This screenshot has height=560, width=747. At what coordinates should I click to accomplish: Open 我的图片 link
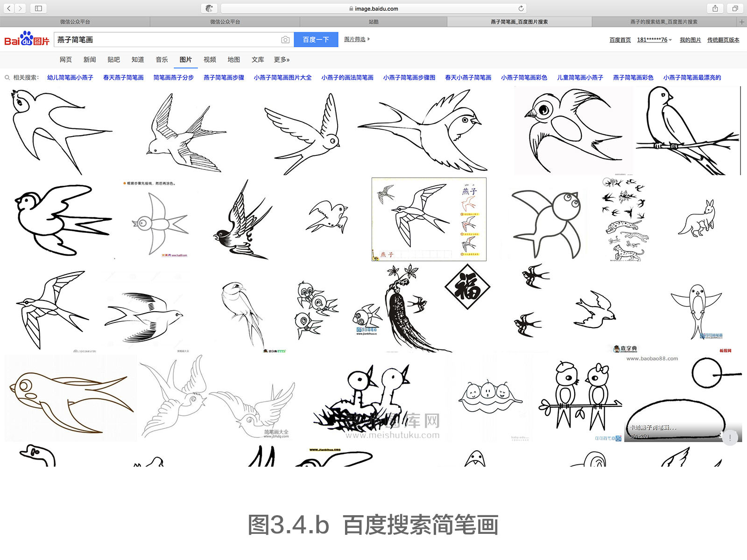click(x=690, y=40)
